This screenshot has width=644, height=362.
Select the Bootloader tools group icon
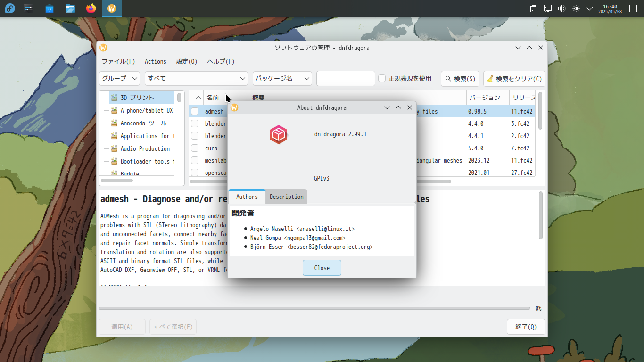tap(114, 161)
